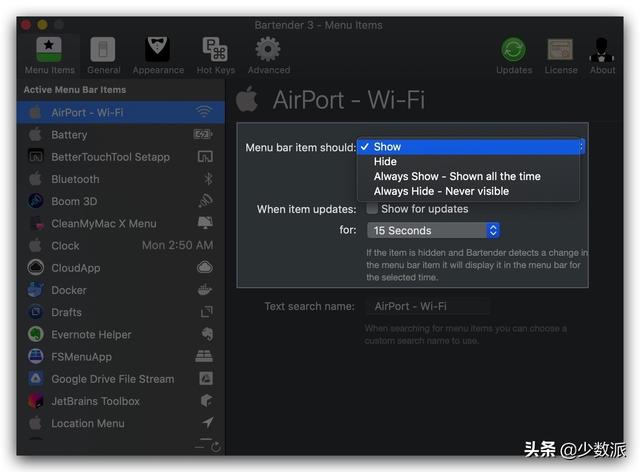
Task: Click the FSMenuApp app icon on left
Action: pyautogui.click(x=36, y=356)
